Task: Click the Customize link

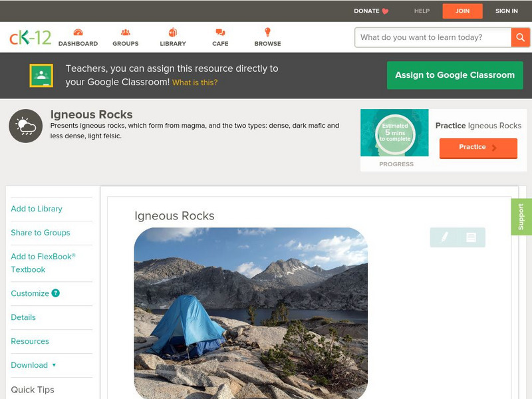Action: click(x=30, y=293)
